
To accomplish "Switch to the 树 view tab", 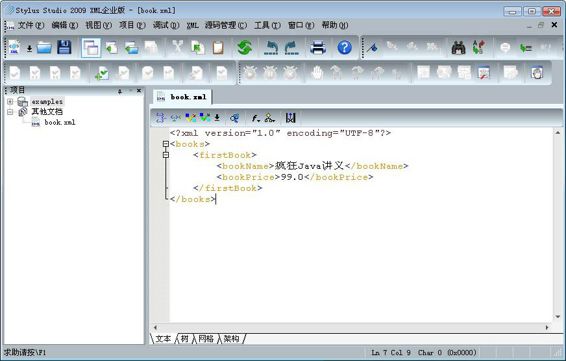I will point(184,339).
